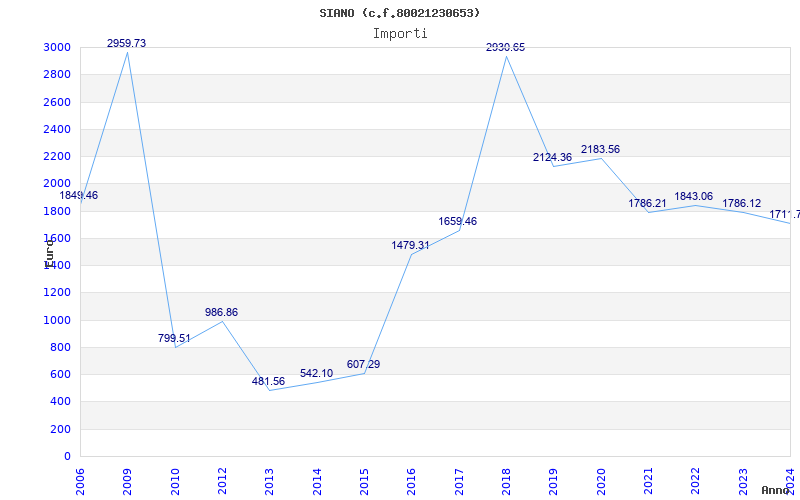This screenshot has height=500, width=800.
Task: Click y-axis tick label 800
Action: pos(60,347)
